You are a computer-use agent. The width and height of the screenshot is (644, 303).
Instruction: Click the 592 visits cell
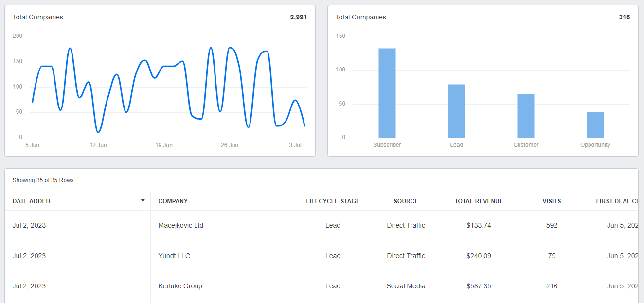(x=552, y=226)
